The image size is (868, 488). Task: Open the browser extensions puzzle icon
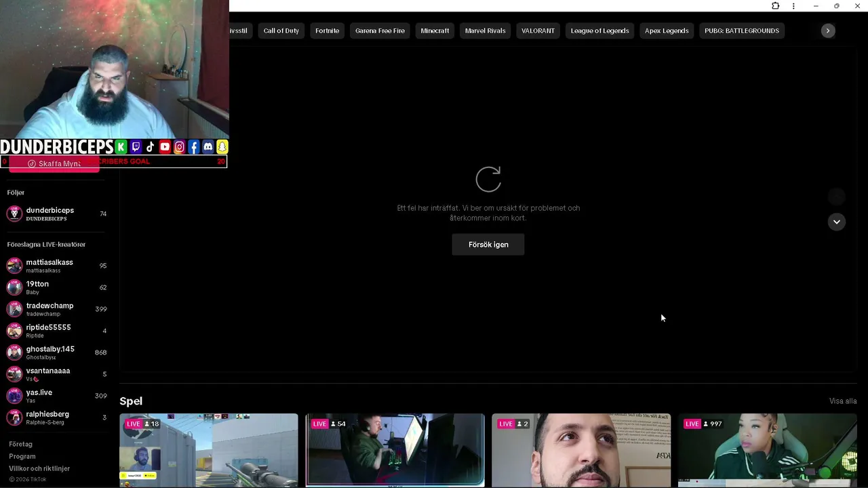coord(775,6)
